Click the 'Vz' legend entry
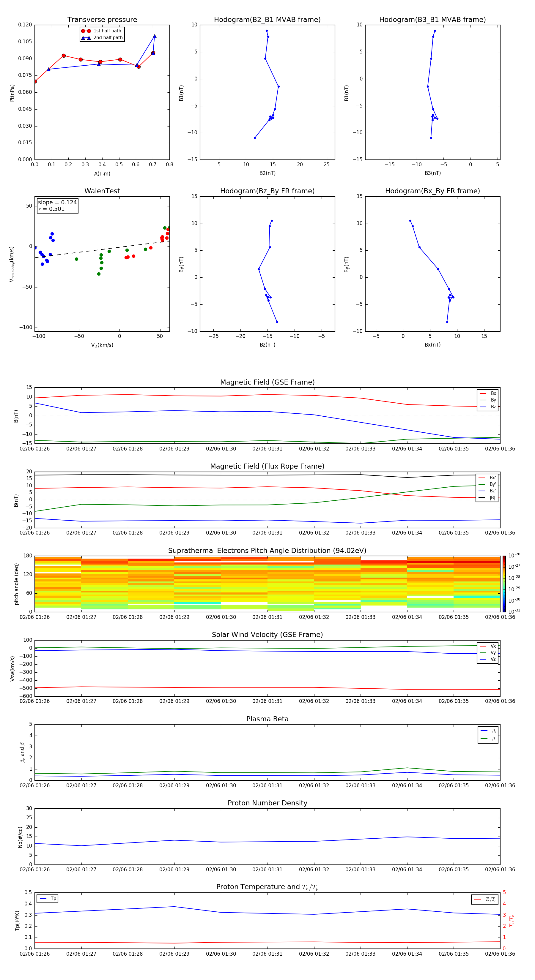 pos(488,659)
